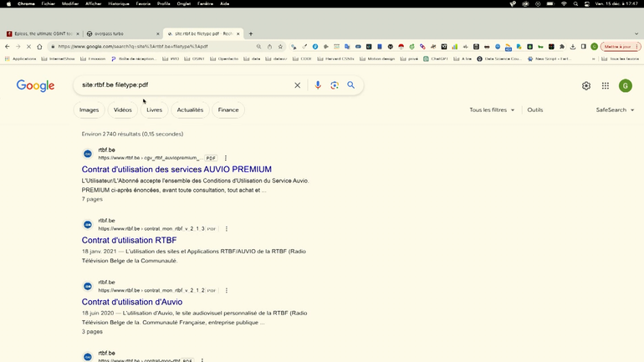Open the Fichier menu

[x=48, y=3]
